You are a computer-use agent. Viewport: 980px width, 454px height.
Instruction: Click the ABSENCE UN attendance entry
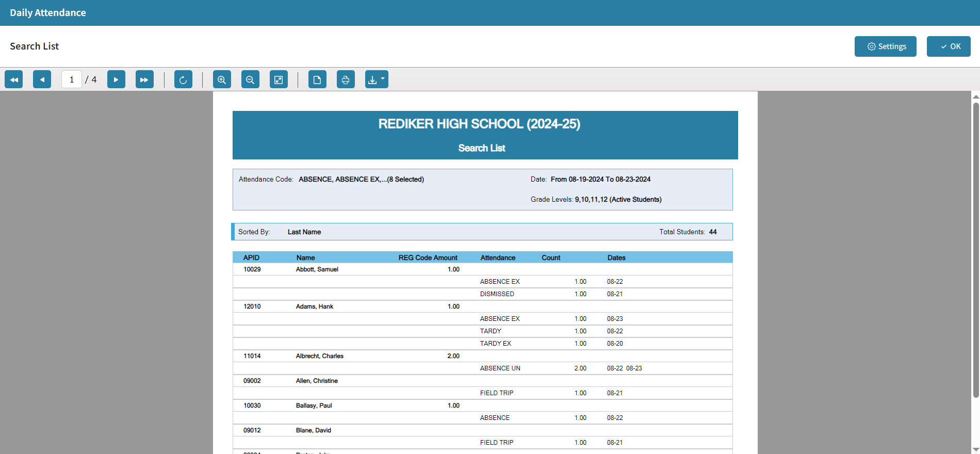(x=500, y=368)
